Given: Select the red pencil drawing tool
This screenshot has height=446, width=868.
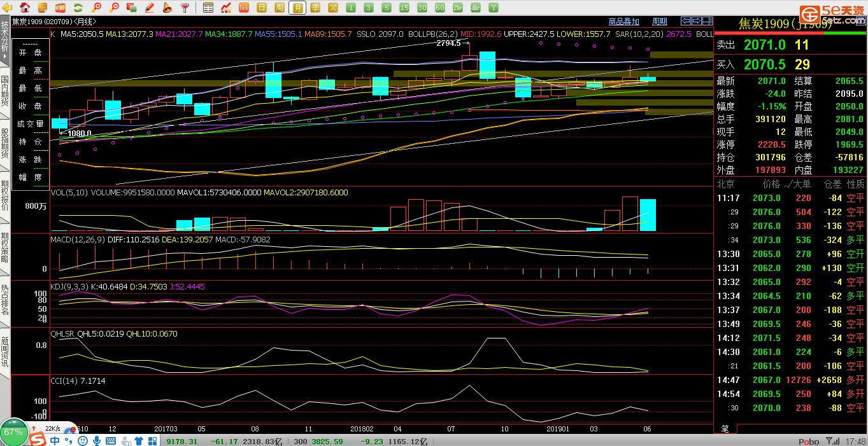Looking at the screenshot, I should coord(150,8).
